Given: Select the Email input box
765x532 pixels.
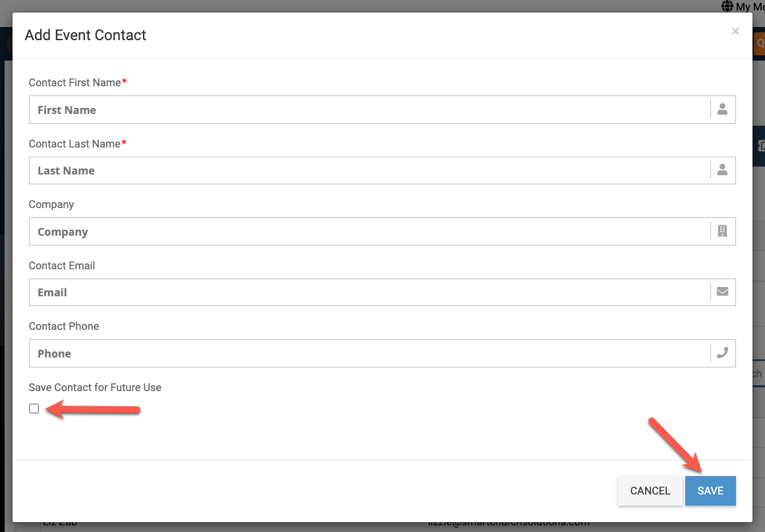Looking at the screenshot, I should (x=369, y=292).
